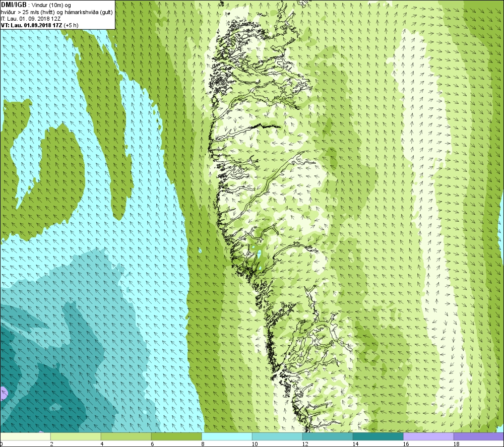Click the legend scale label '2'
Viewport: 504px width, 447px height.
pyautogui.click(x=51, y=444)
